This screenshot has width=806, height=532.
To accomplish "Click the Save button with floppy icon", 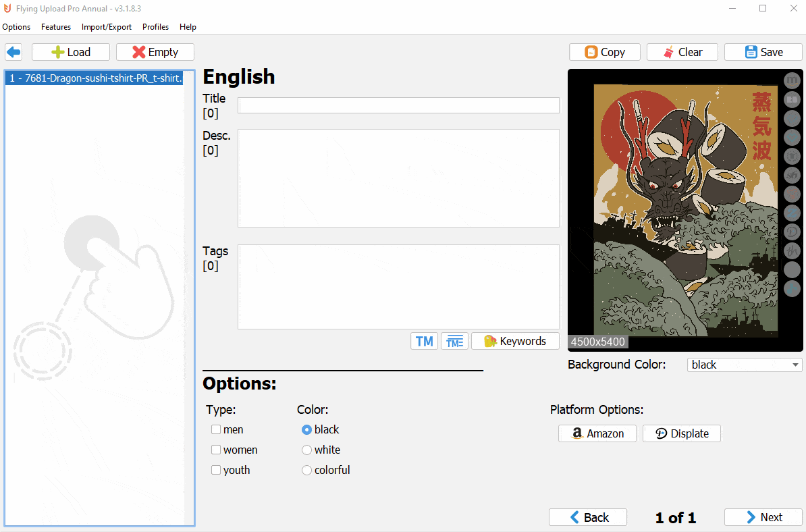I will coord(763,52).
